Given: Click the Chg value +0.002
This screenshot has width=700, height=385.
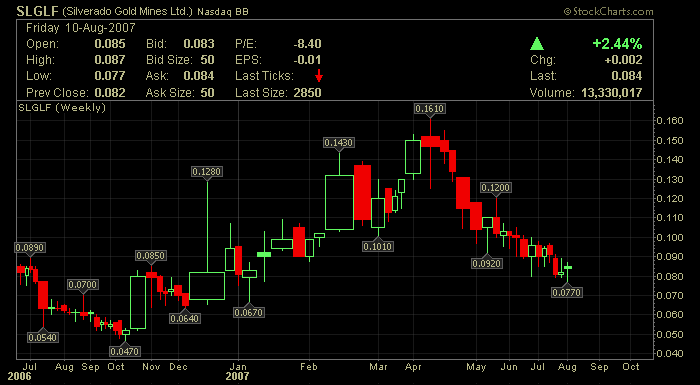Looking at the screenshot, I should pyautogui.click(x=623, y=60).
